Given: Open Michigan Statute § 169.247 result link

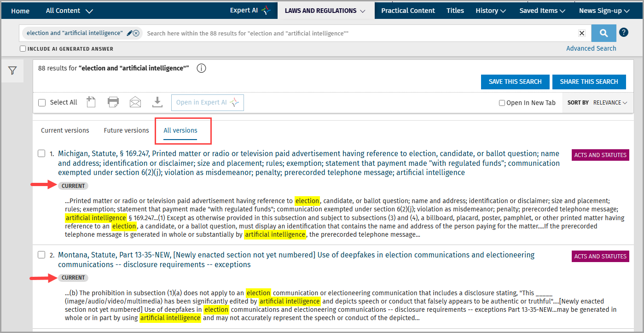Looking at the screenshot, I should pyautogui.click(x=309, y=163).
